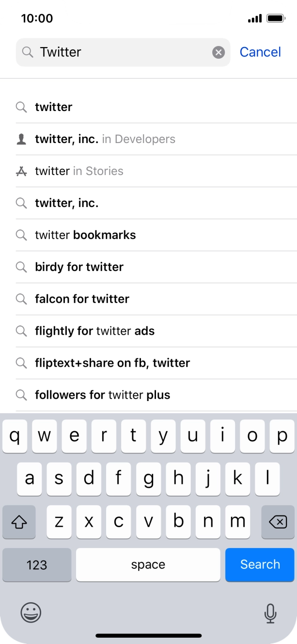Toggle the Shift key on the keyboard

pos(19,521)
